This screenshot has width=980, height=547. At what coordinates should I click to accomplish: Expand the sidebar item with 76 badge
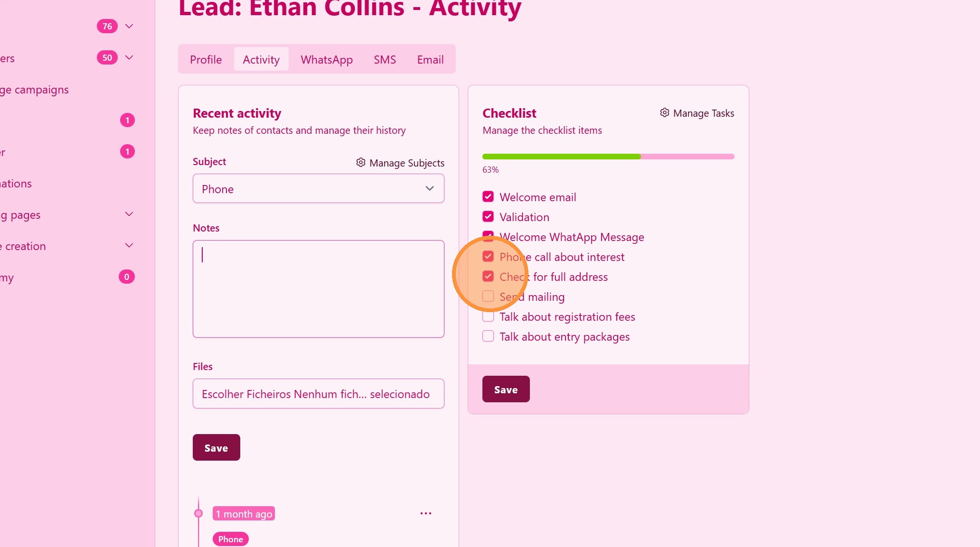point(129,26)
